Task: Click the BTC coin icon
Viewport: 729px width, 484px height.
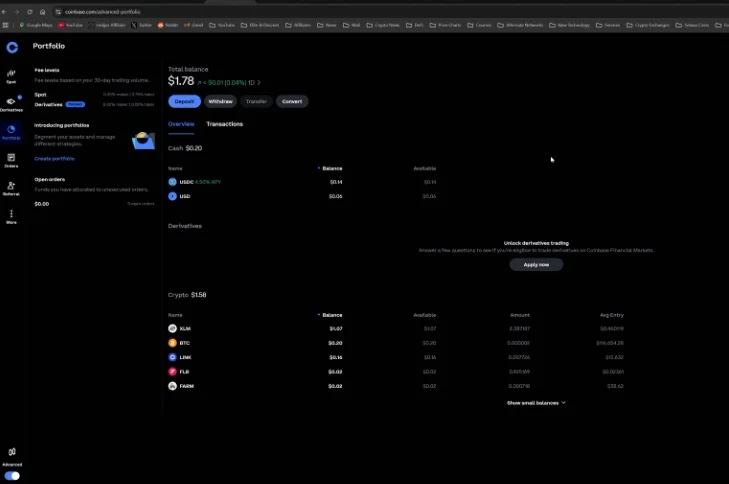Action: point(172,343)
